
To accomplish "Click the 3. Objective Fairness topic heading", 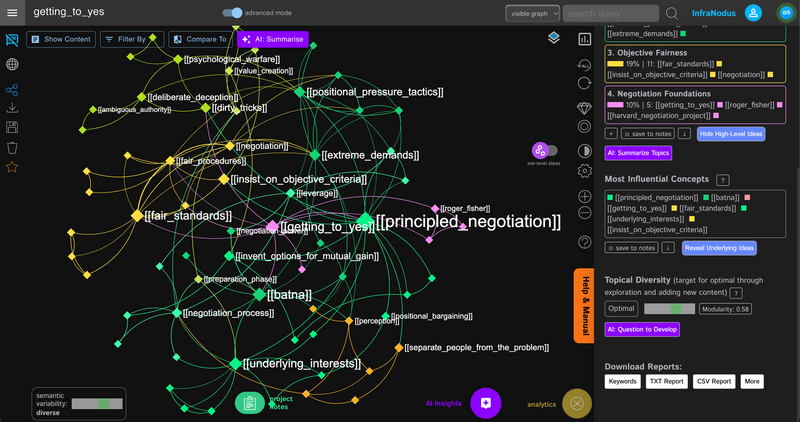I will [647, 53].
